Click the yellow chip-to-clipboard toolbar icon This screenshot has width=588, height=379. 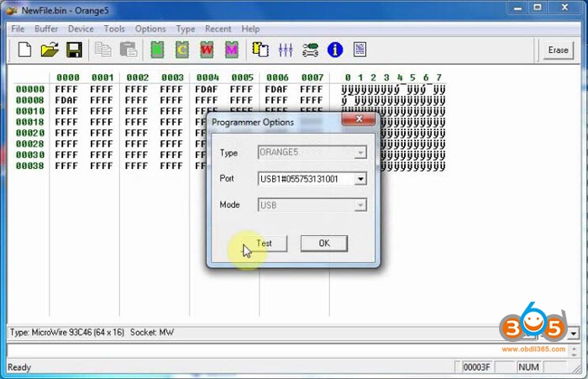click(x=260, y=50)
